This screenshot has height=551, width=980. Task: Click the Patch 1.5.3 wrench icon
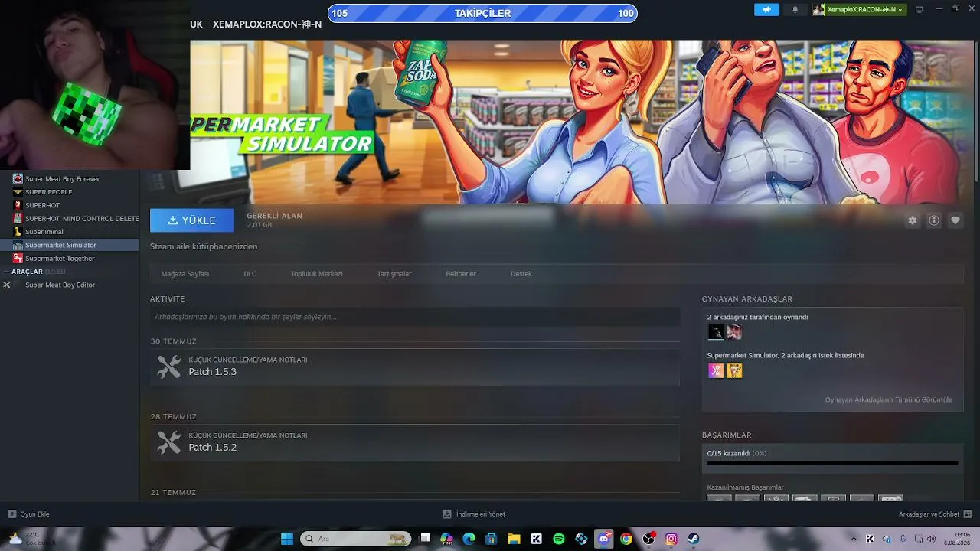click(168, 367)
